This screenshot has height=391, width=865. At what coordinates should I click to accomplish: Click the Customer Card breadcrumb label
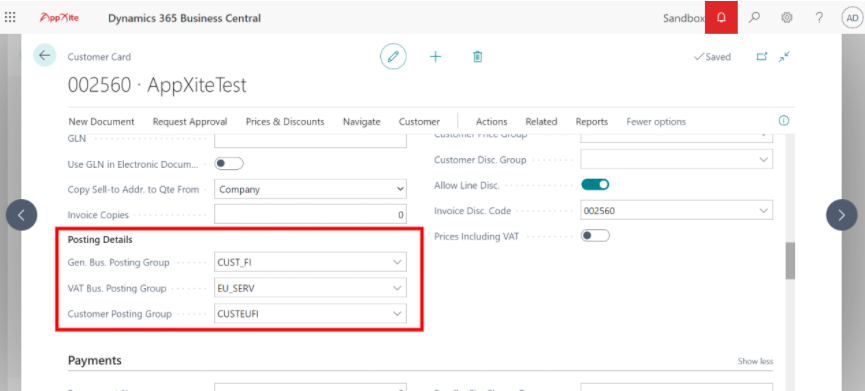[x=99, y=56]
